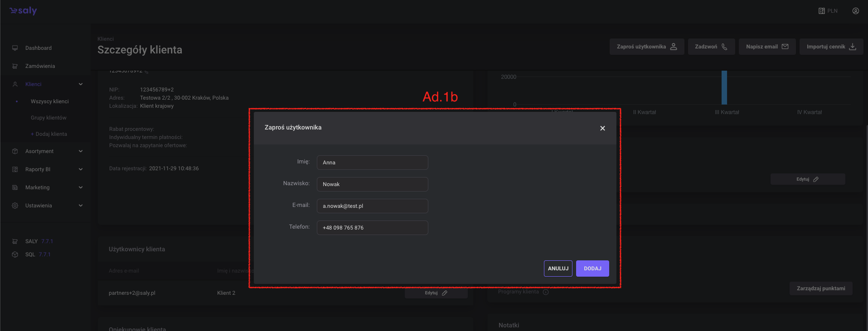The image size is (868, 331).
Task: Collapse the Klienci menu chevron
Action: click(x=81, y=84)
